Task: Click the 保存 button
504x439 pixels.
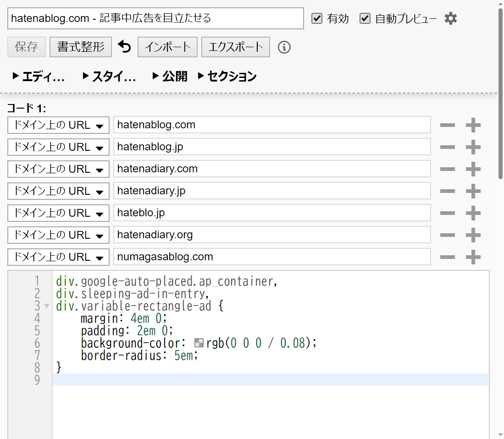Action: point(26,47)
